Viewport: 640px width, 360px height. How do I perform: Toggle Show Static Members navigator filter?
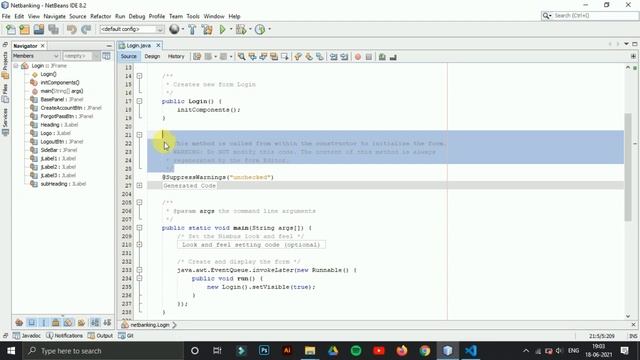44,322
